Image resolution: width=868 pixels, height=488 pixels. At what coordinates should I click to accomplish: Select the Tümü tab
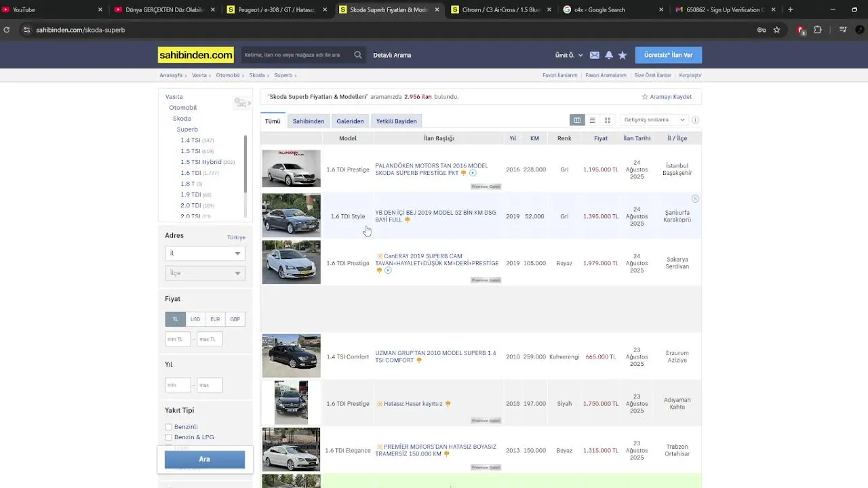click(x=273, y=121)
